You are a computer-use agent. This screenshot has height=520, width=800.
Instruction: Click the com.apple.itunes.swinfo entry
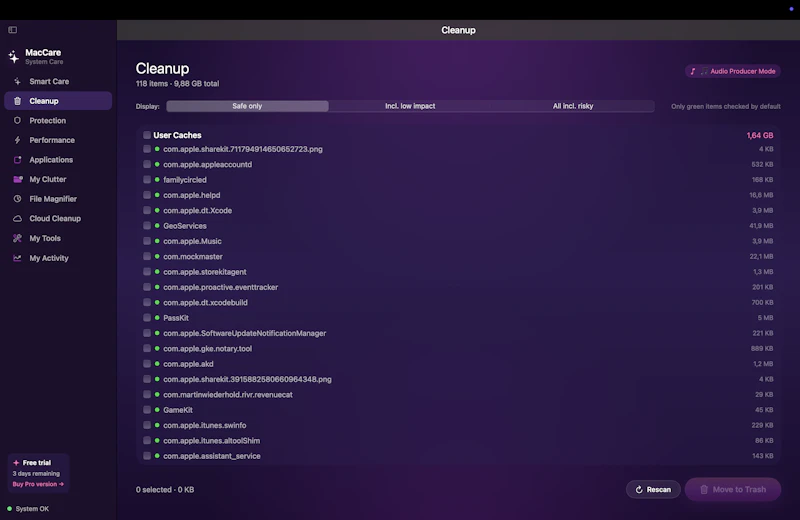point(205,425)
